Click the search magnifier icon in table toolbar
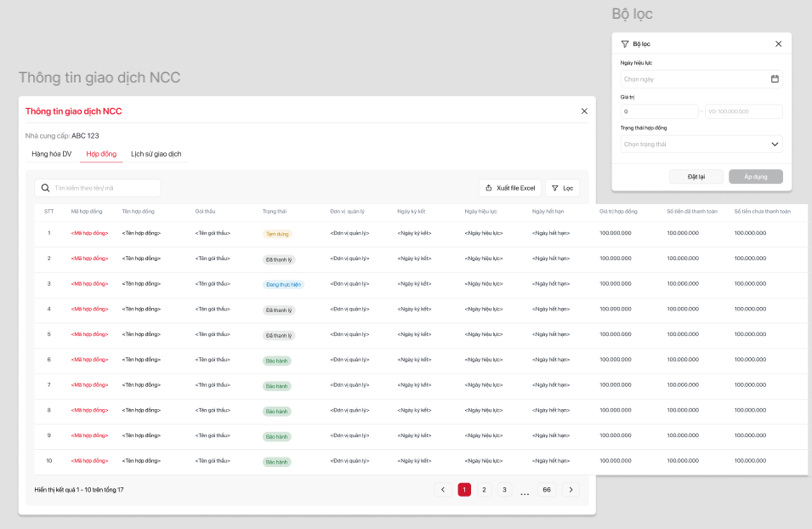The image size is (812, 529). click(x=46, y=188)
